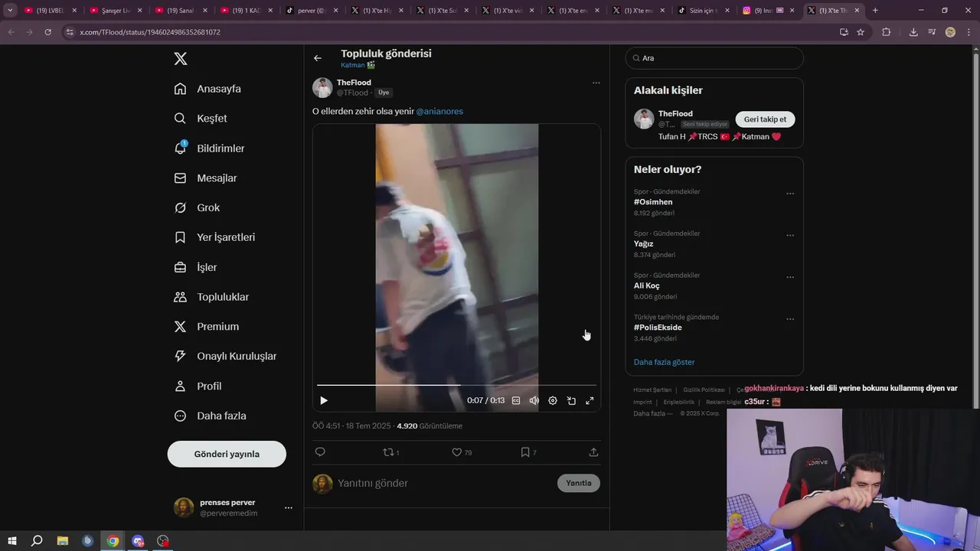Toggle video captions button
The height and width of the screenshot is (551, 980).
(516, 401)
